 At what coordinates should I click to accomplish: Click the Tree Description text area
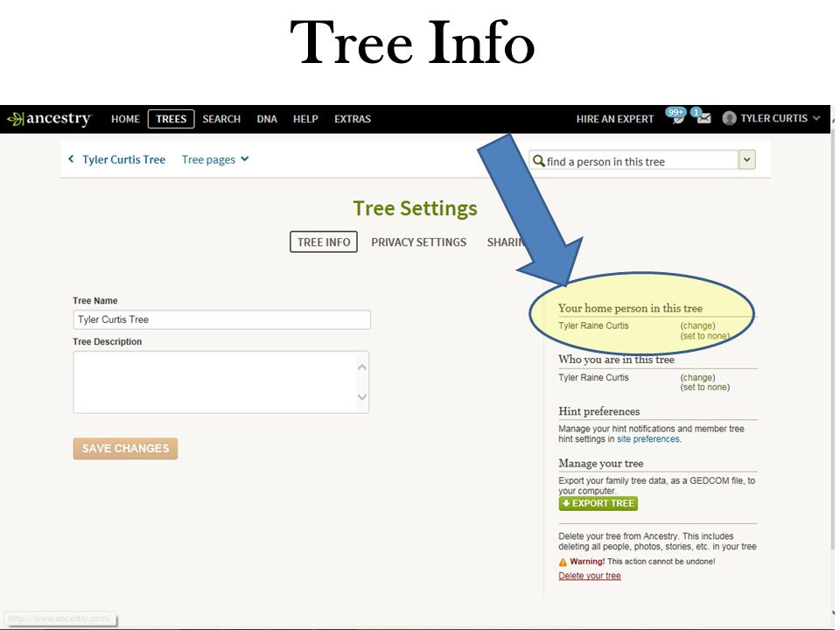[221, 382]
